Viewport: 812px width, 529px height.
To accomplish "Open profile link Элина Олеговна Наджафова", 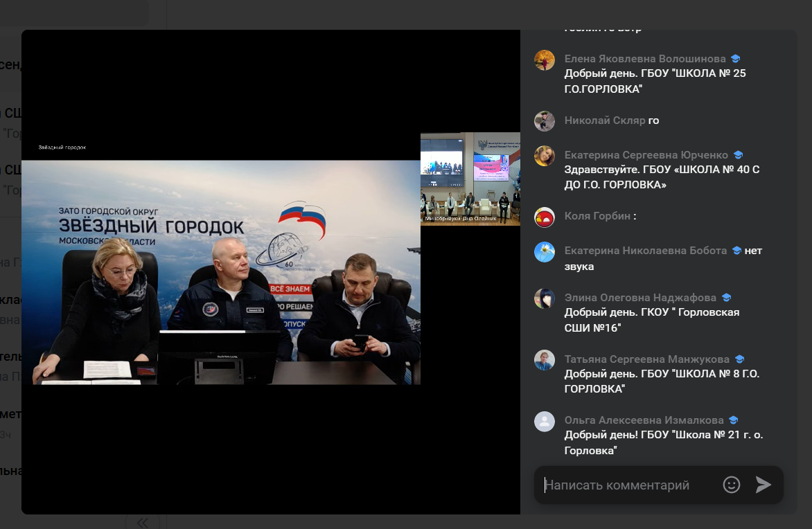I will pyautogui.click(x=640, y=298).
